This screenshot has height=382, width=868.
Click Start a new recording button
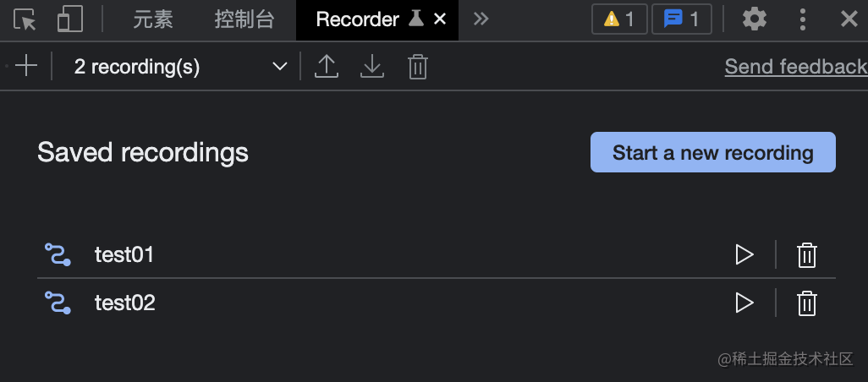pos(713,152)
